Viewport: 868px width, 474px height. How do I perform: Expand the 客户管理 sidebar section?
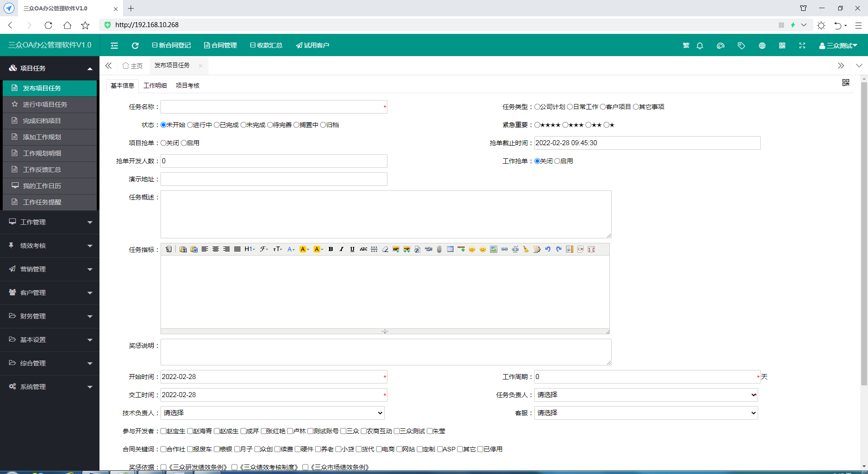point(50,293)
